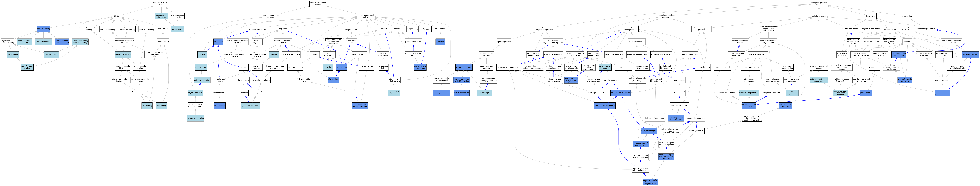980x186 pixels.
Task: Select the 'intracellular protein transport' node
Action: click(942, 93)
